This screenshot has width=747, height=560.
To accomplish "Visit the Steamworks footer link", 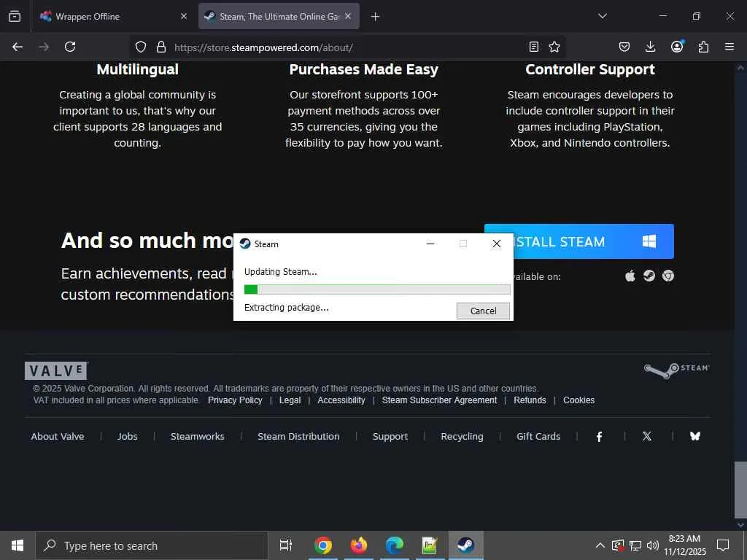I will [x=197, y=436].
